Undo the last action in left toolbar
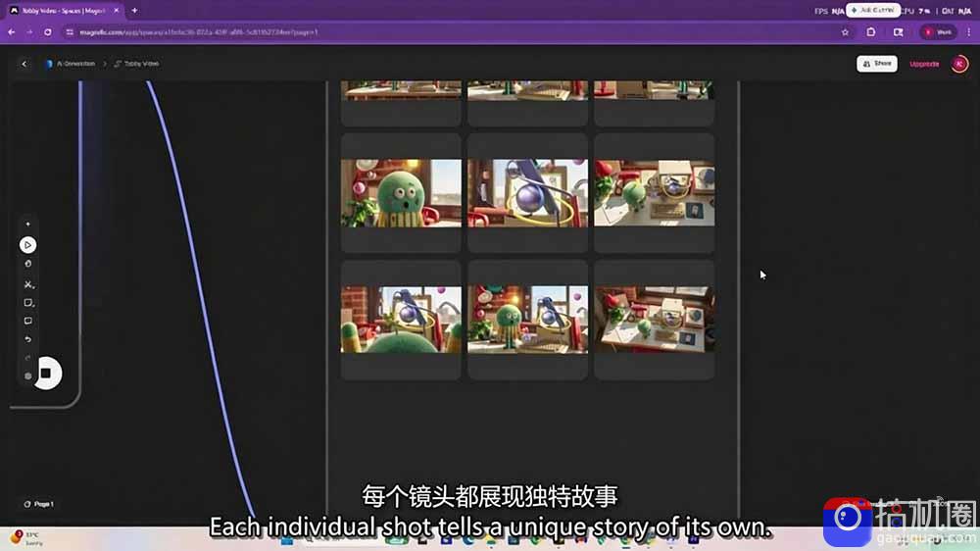 pos(27,339)
